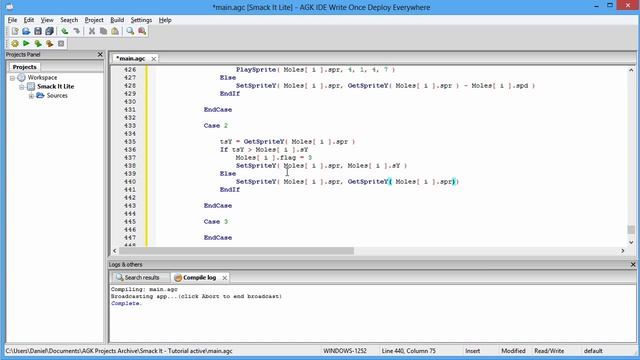Click line number 433 in the gutter
Screen dimensions: 640x360
point(130,126)
